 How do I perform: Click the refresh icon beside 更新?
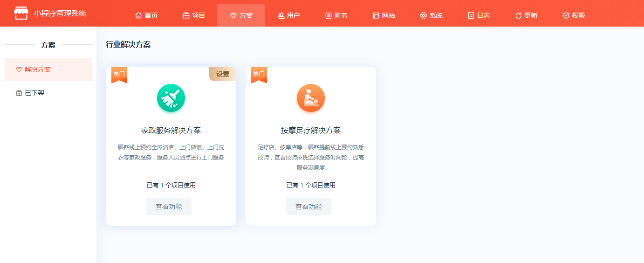[519, 15]
